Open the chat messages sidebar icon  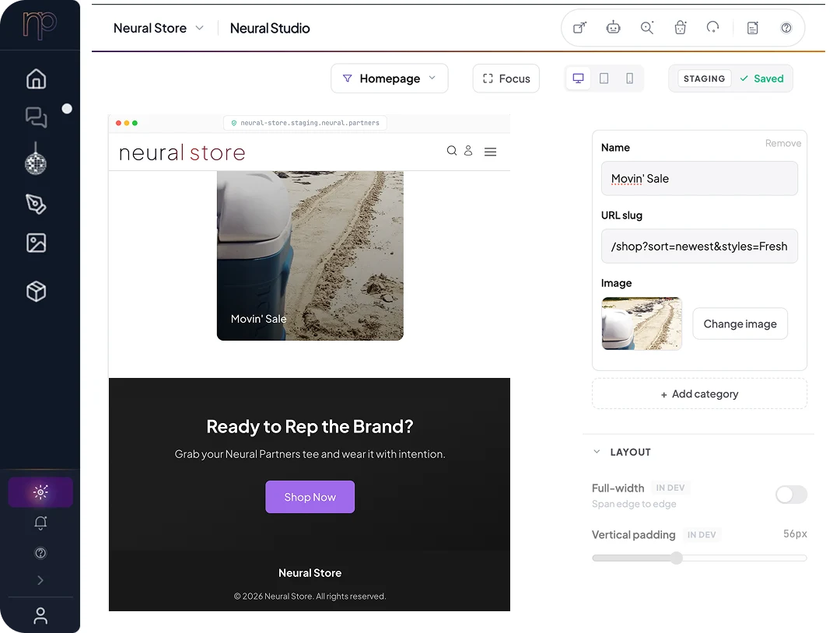coord(37,117)
